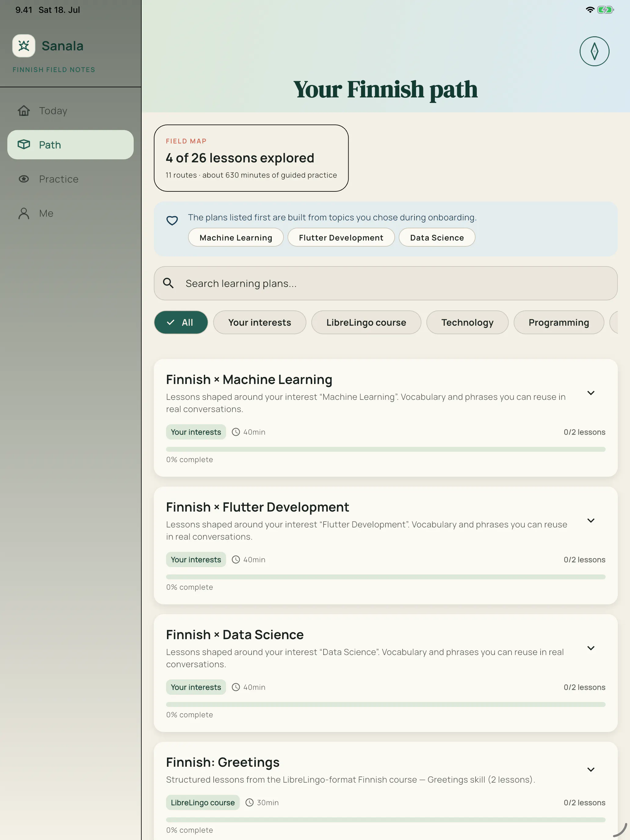Click "0/2 lessons" on Data Science card
The height and width of the screenshot is (840, 630).
coord(585,687)
